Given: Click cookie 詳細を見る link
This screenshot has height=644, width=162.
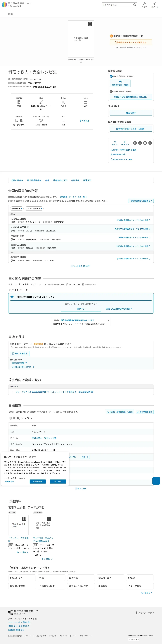Looking at the screenshot, I should pyautogui.click(x=9, y=482).
